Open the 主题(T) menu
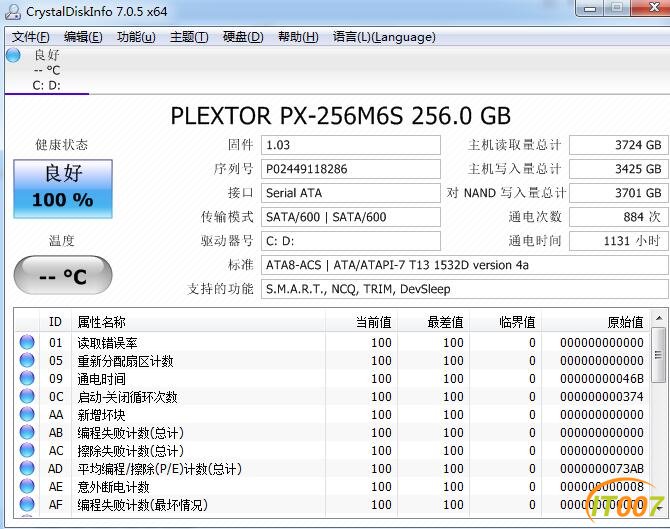This screenshot has height=529, width=670. tap(189, 37)
